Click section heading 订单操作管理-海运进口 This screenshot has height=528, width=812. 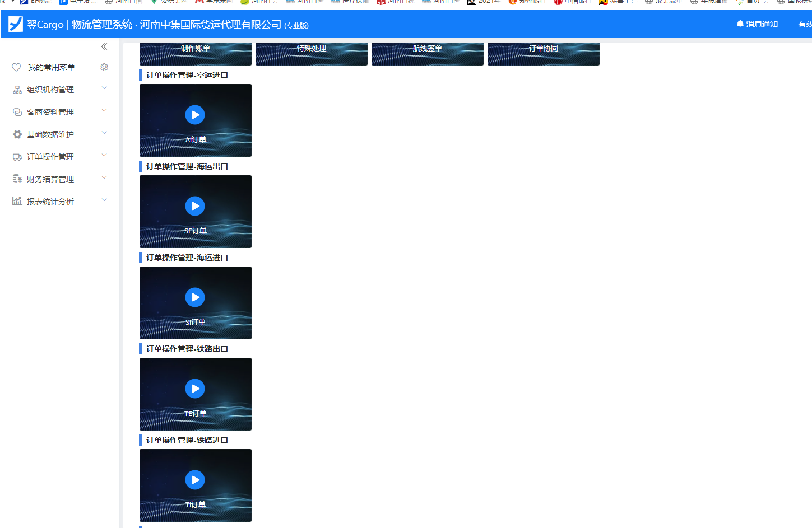[187, 258]
